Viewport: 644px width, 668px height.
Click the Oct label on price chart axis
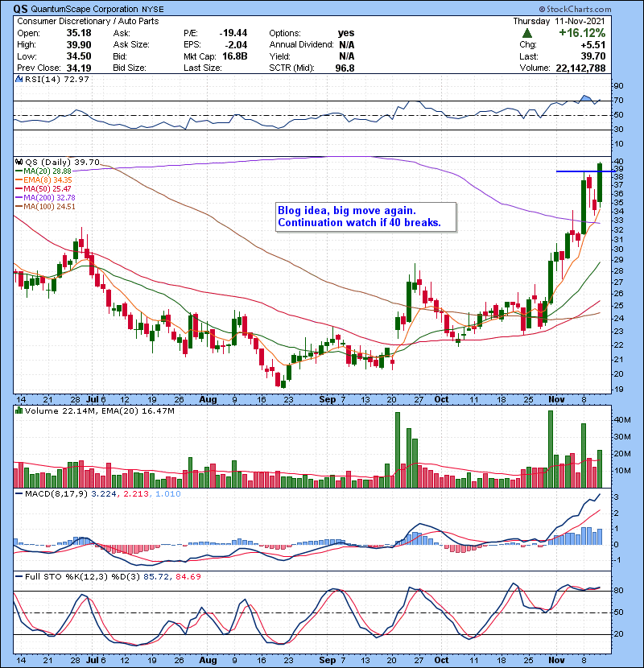[441, 400]
